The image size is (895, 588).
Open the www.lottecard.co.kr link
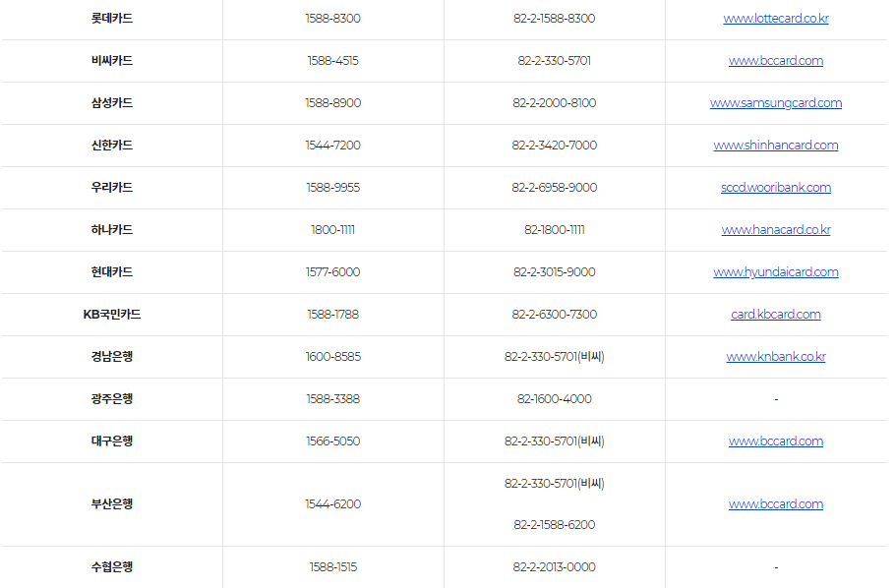pyautogui.click(x=776, y=19)
